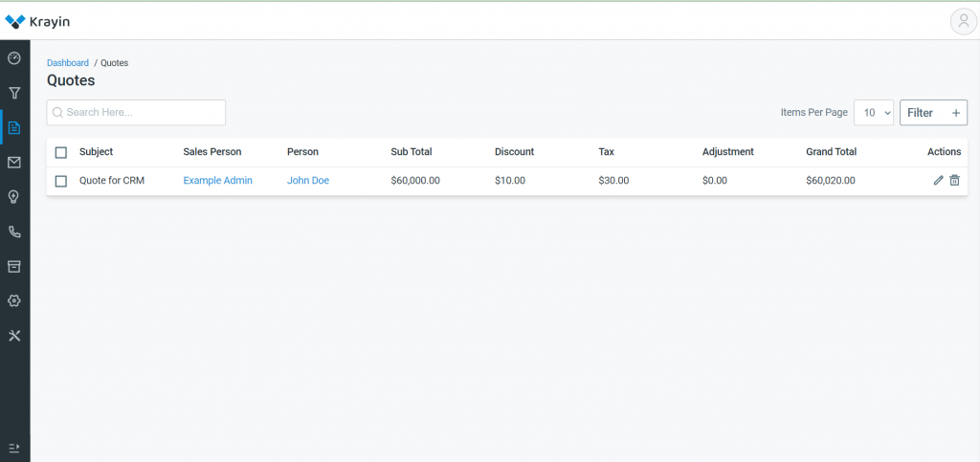Click the $60,020.00 grand total value

click(x=831, y=181)
